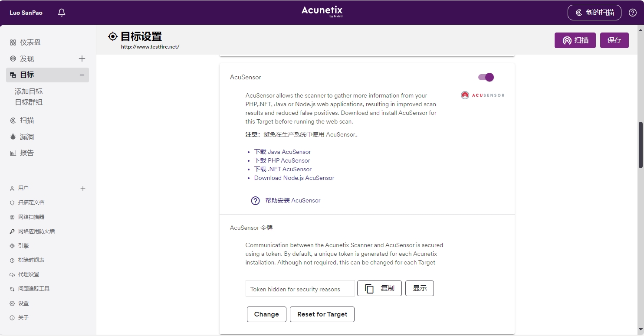Collapse 目标 with the minus icon

pos(82,75)
